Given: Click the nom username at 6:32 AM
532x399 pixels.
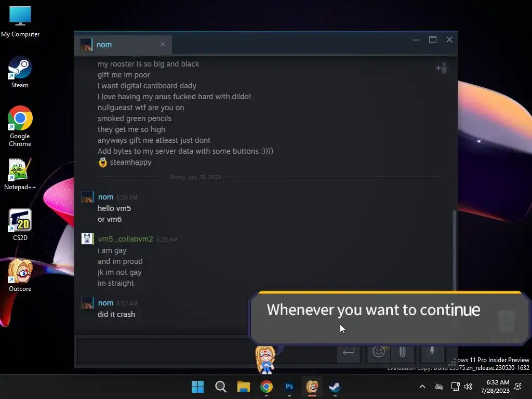Looking at the screenshot, I should (105, 303).
